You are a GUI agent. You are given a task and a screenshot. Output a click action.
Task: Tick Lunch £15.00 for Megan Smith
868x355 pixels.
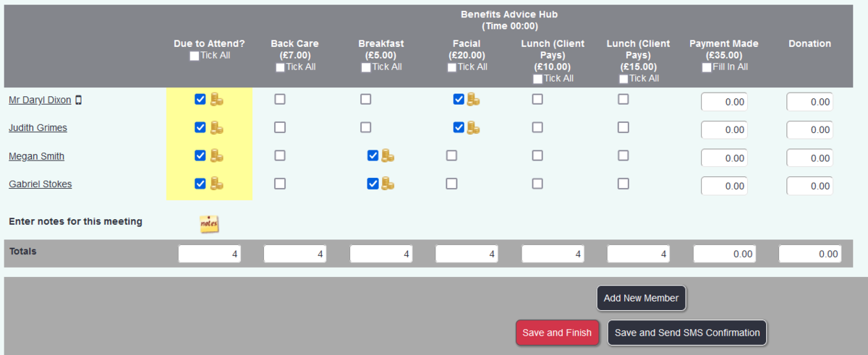click(624, 155)
